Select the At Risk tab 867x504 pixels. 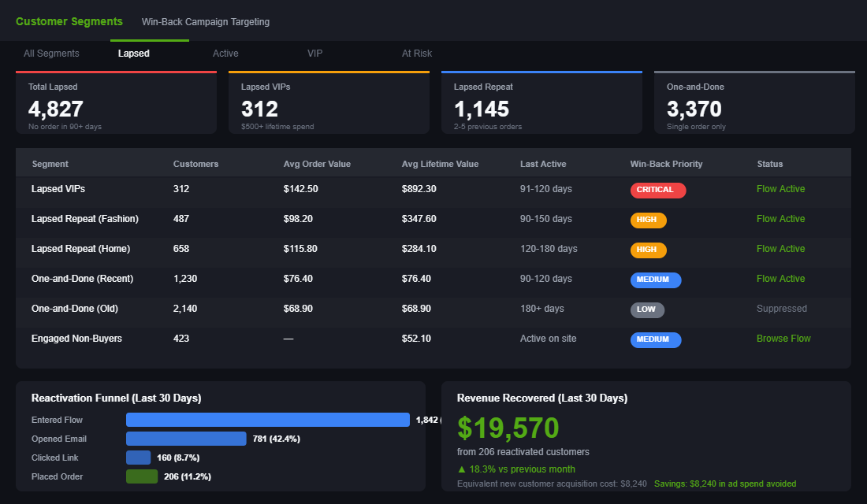click(x=416, y=53)
